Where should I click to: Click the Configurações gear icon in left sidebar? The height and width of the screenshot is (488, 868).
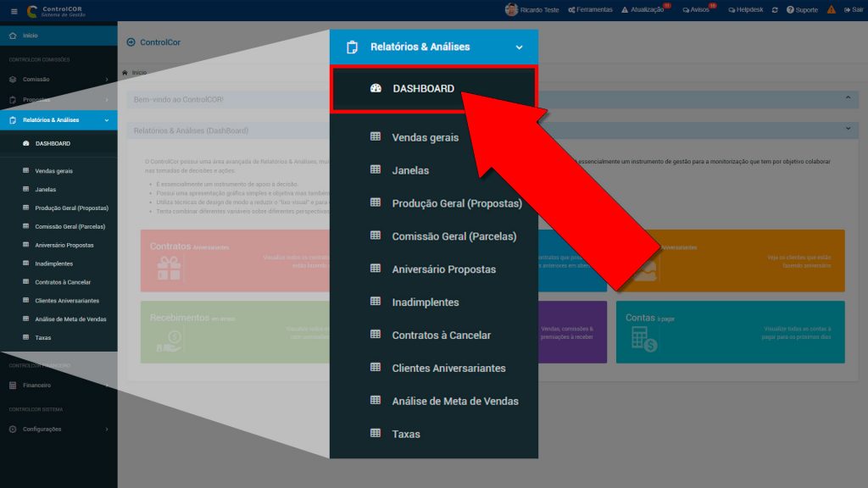(13, 429)
